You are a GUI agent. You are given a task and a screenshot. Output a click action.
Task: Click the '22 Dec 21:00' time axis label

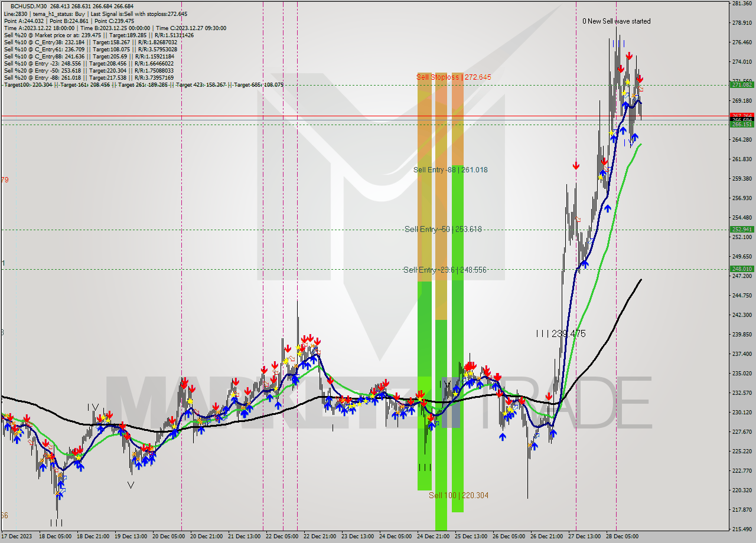(x=320, y=537)
